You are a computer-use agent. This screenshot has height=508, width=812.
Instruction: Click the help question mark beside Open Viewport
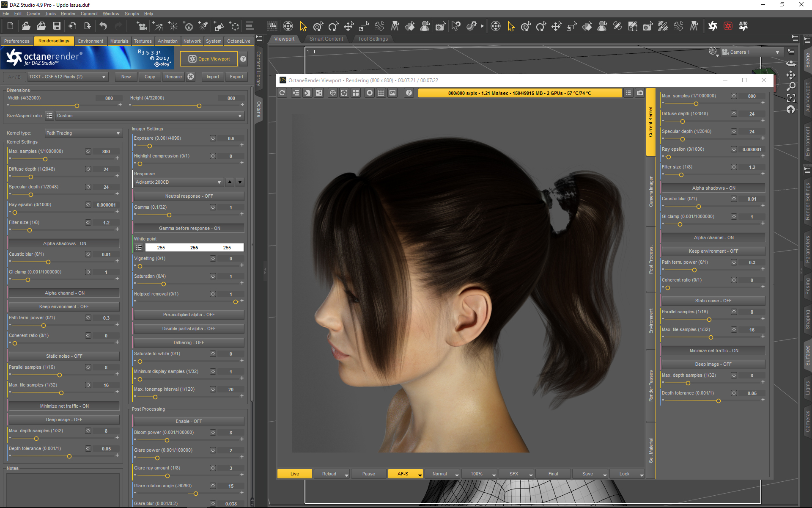(243, 59)
